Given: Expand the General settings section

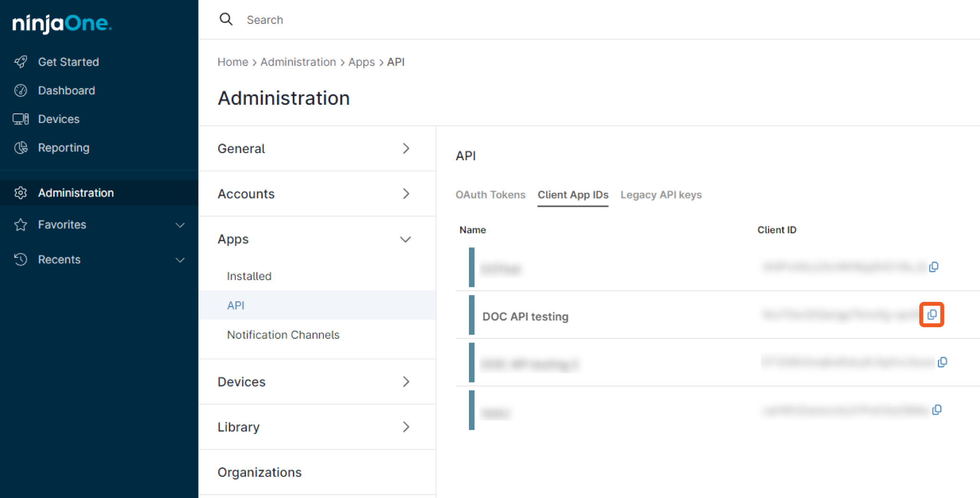Looking at the screenshot, I should pos(406,149).
